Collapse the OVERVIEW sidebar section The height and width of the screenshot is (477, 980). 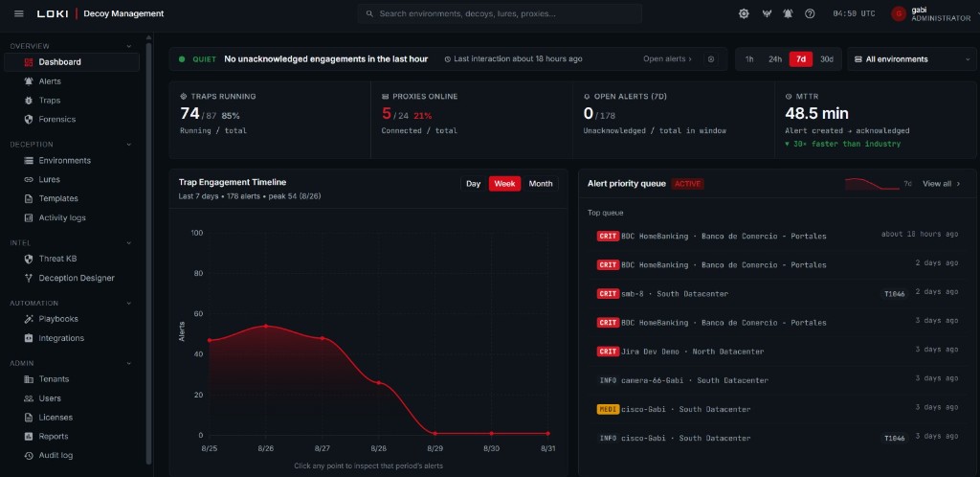[129, 46]
